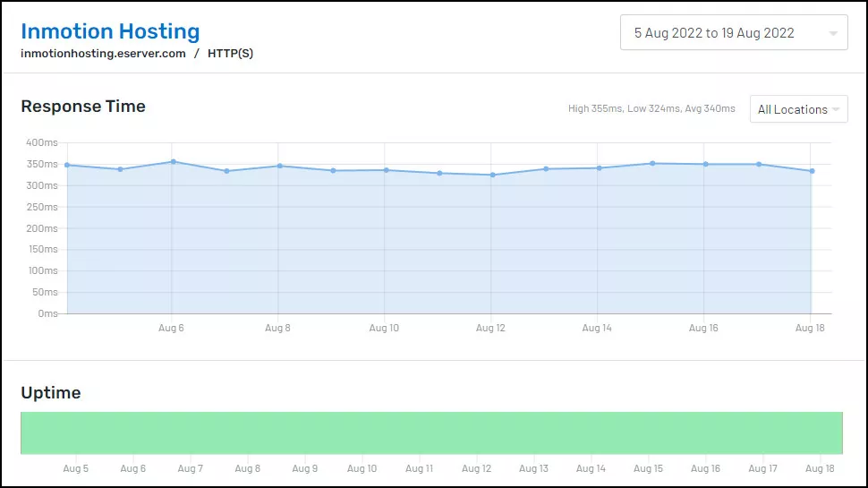The image size is (868, 488).
Task: Click the 350ms y-axis label
Action: pyautogui.click(x=41, y=164)
